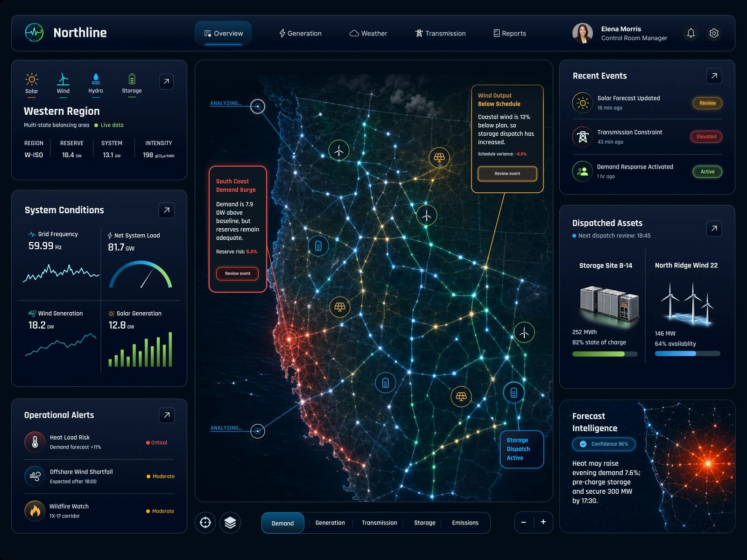Review event in South Coast Demand Surge
Viewport: 747px width, 560px height.
click(238, 273)
